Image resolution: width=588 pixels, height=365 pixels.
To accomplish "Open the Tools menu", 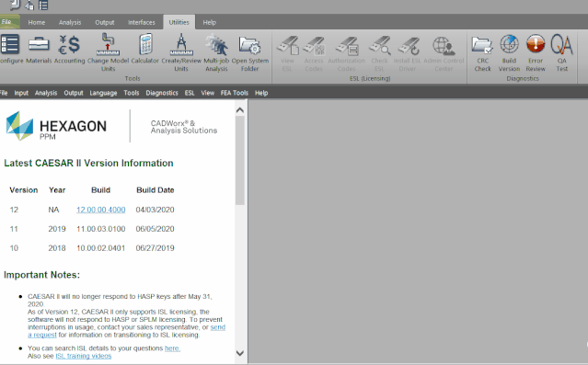I will coord(132,93).
